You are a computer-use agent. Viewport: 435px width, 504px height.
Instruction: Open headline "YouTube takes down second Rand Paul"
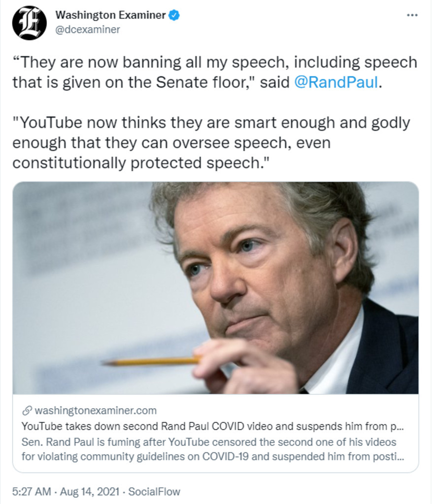213,426
